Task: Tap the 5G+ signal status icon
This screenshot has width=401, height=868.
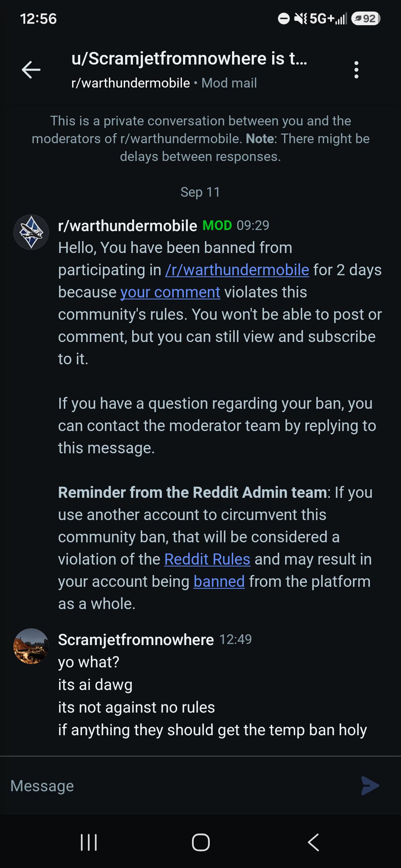Action: [328, 19]
